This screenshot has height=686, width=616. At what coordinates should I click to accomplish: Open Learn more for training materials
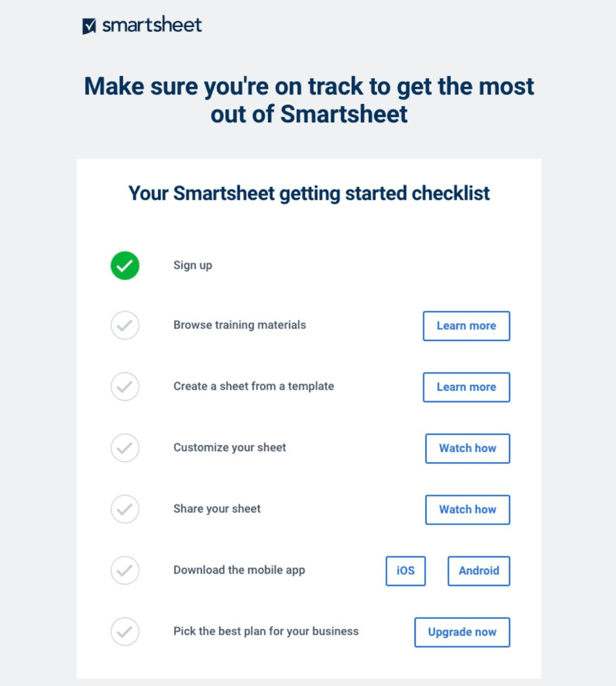click(466, 326)
